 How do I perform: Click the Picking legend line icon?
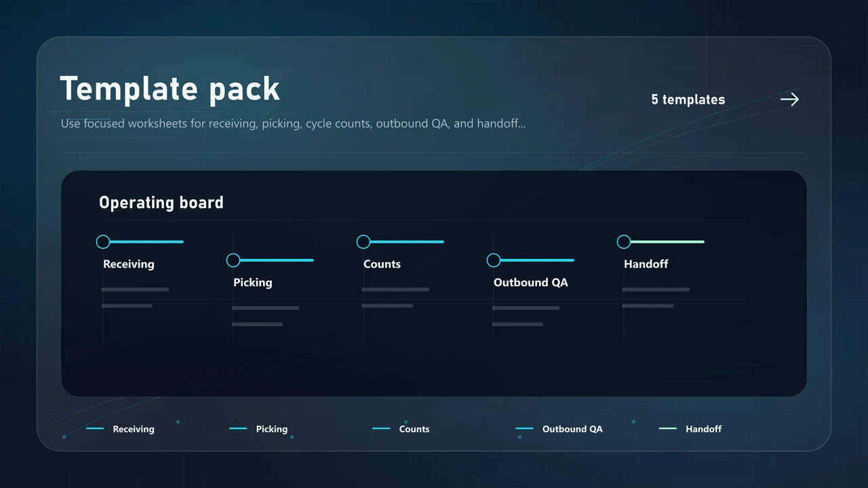(238, 428)
